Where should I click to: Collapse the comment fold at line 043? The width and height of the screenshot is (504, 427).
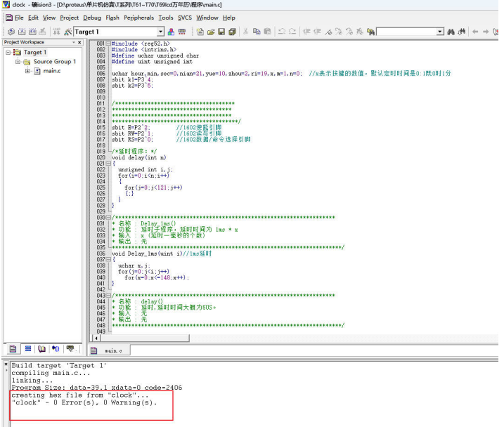click(108, 296)
